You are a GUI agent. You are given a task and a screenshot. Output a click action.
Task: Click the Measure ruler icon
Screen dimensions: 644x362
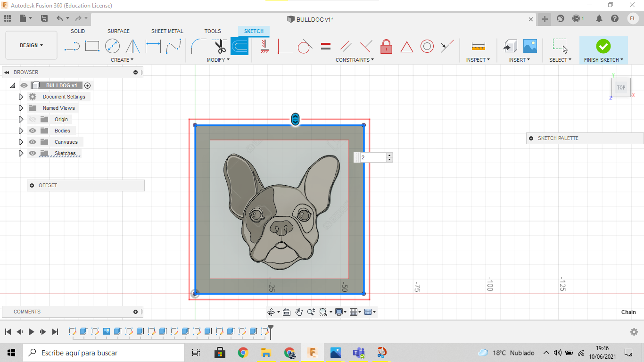tap(478, 46)
